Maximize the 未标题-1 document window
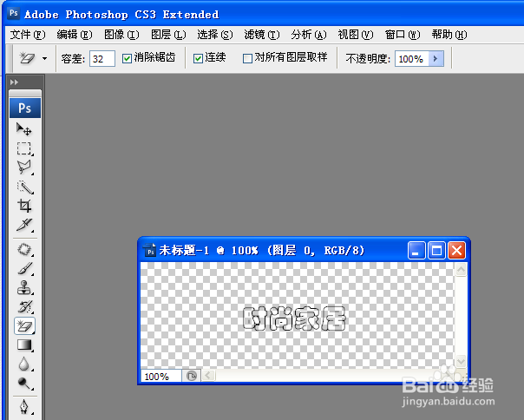This screenshot has height=420, width=524. point(436,251)
